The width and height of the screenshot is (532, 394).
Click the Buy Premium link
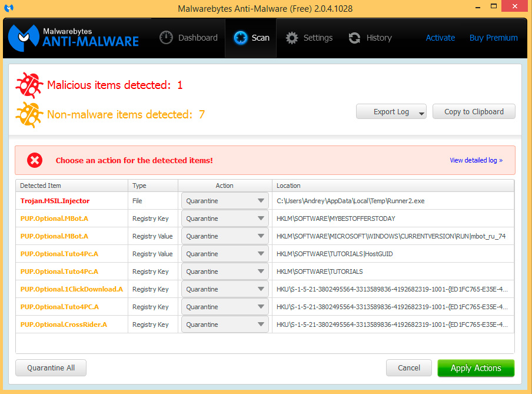[x=493, y=38]
